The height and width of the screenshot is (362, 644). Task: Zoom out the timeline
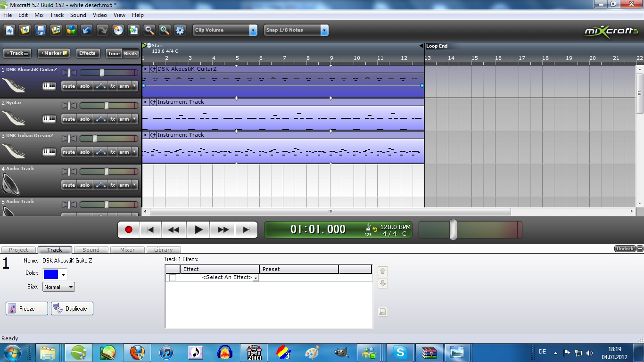click(x=149, y=30)
